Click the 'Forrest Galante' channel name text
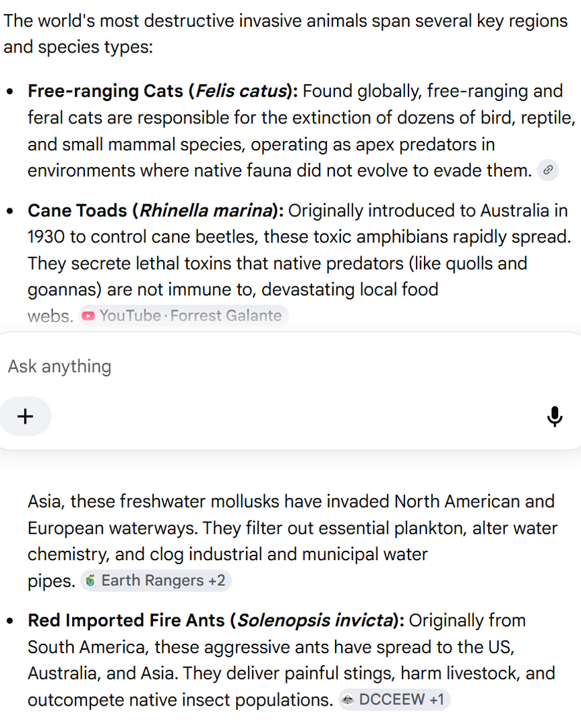Screen dimensions: 581x728 tap(226, 315)
